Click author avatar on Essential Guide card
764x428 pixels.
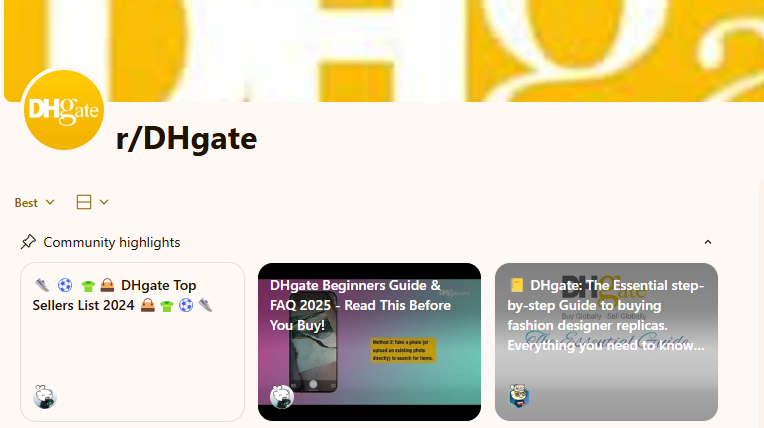[519, 396]
